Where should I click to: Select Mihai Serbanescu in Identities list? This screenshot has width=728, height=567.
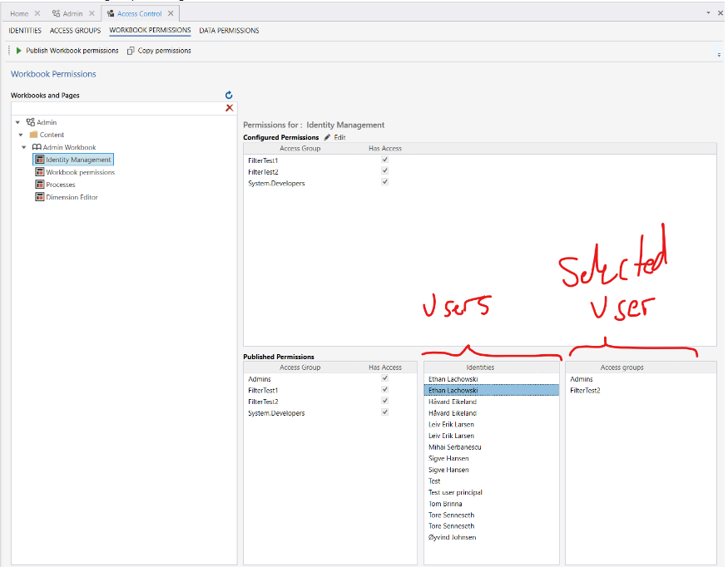coord(454,447)
